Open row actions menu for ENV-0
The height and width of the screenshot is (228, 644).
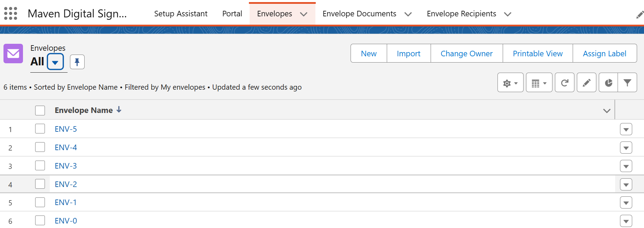626,221
